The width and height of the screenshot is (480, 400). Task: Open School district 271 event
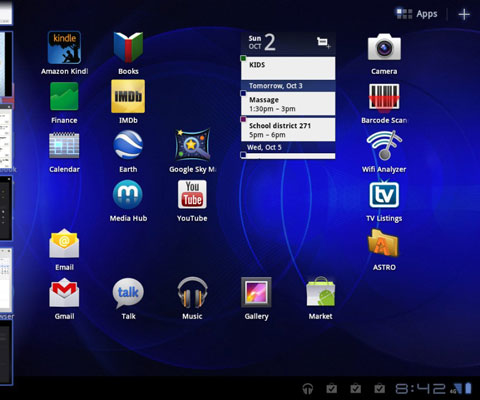pyautogui.click(x=288, y=129)
